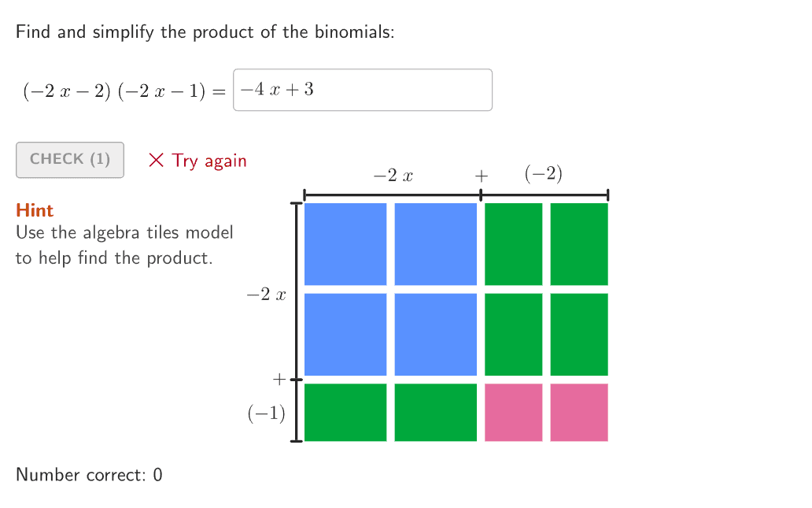Click the orange Hint heading
This screenshot has height=508, width=812.
click(x=35, y=210)
